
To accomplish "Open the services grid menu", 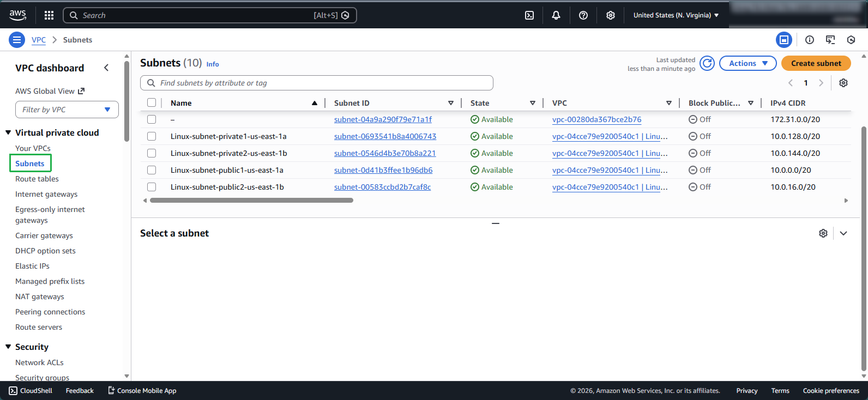I will pyautogui.click(x=49, y=15).
